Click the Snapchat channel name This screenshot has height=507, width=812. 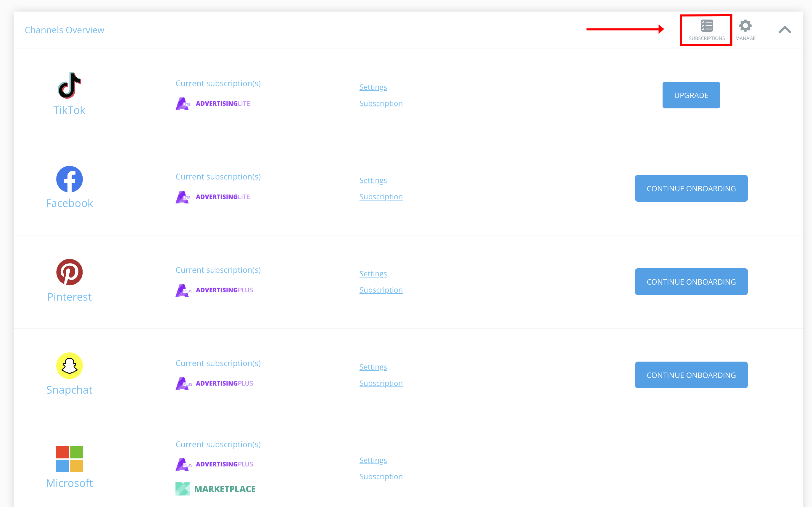tap(69, 390)
